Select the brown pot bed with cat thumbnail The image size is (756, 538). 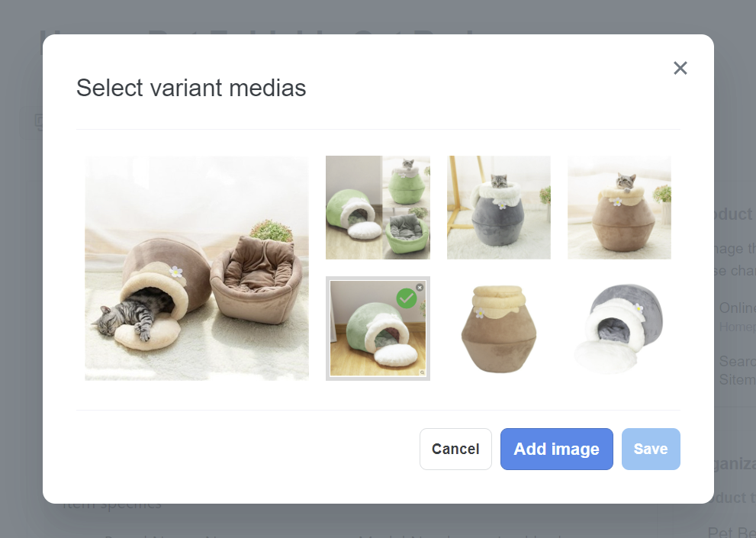(x=619, y=208)
